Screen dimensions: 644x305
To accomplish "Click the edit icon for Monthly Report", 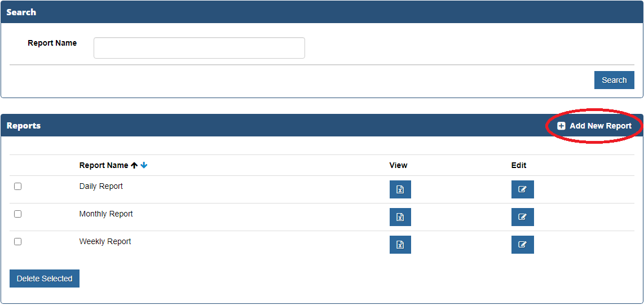I will point(522,217).
